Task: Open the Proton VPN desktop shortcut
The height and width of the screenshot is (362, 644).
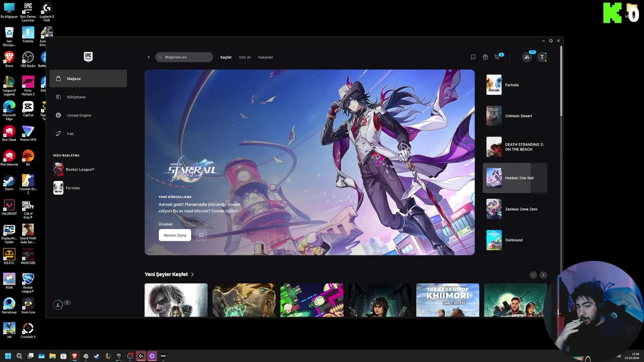Action: [28, 134]
